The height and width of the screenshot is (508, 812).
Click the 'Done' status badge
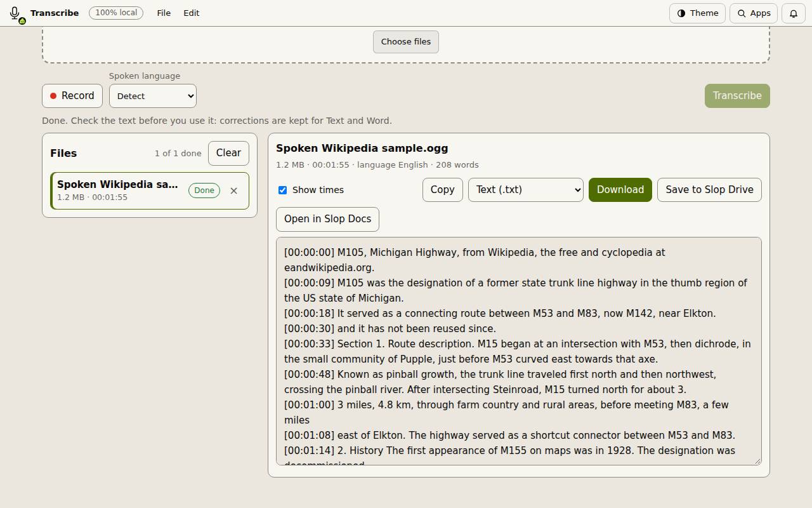[204, 190]
